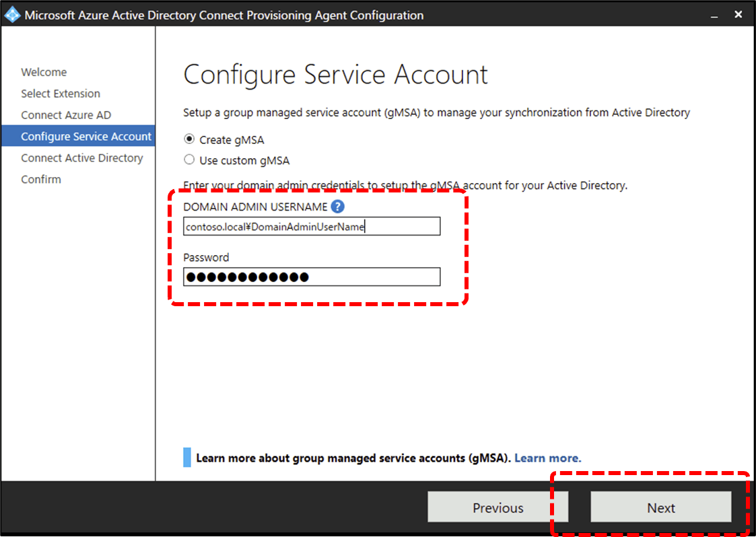
Task: Open the Configure Service Account step
Action: [78, 136]
